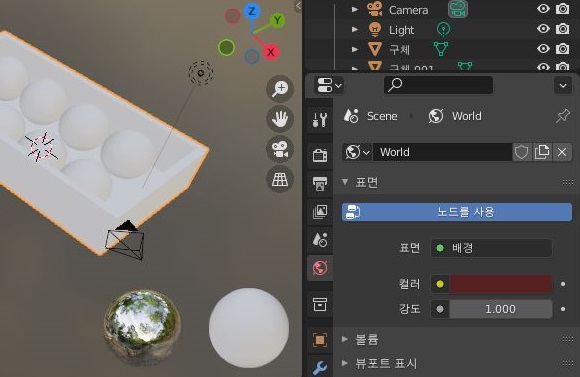The image size is (580, 377).
Task: Click Light data icon in outliner
Action: [443, 29]
